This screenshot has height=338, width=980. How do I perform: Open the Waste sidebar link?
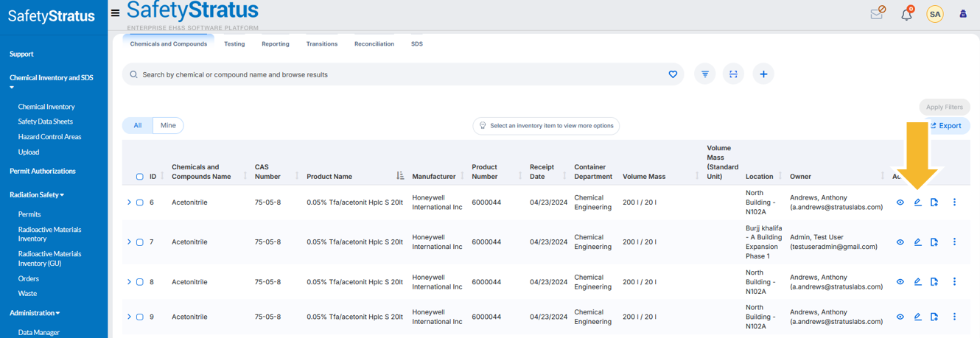coord(27,293)
